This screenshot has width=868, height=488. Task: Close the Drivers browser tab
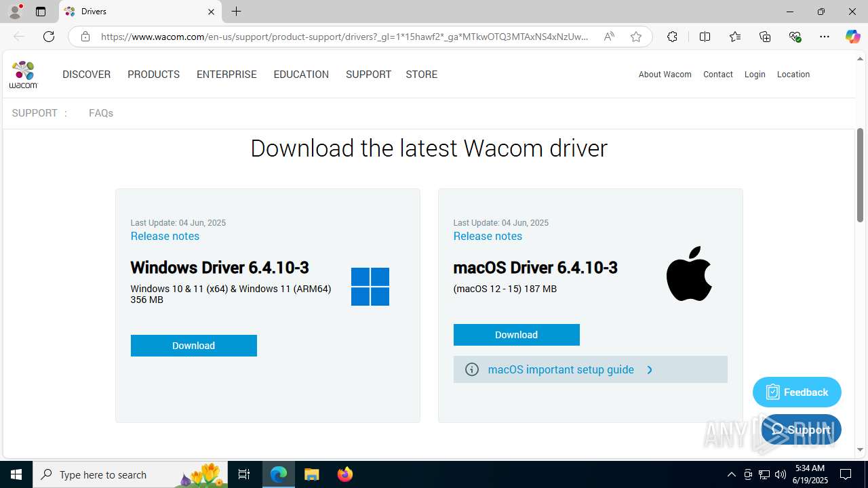pyautogui.click(x=211, y=12)
